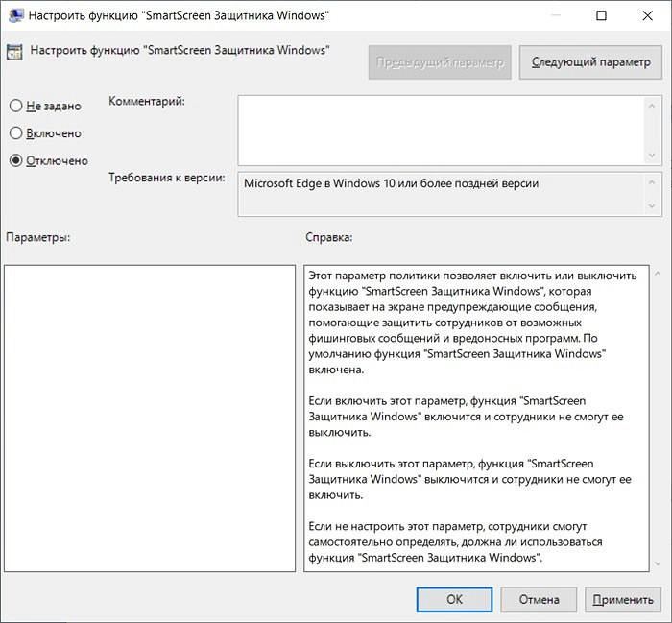672x623 pixels.
Task: Confirm with the OK button
Action: click(454, 599)
